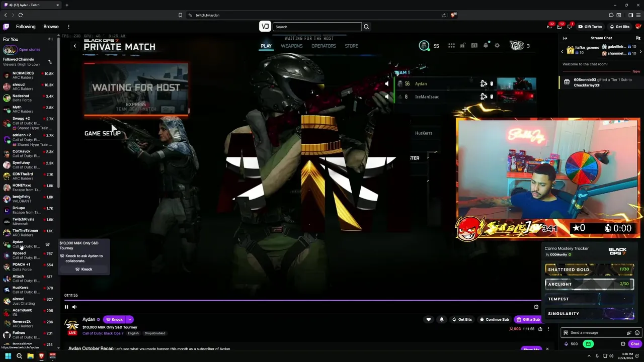Click Knock button in Aydan hover card
This screenshot has height=362, width=644.
coord(84,269)
